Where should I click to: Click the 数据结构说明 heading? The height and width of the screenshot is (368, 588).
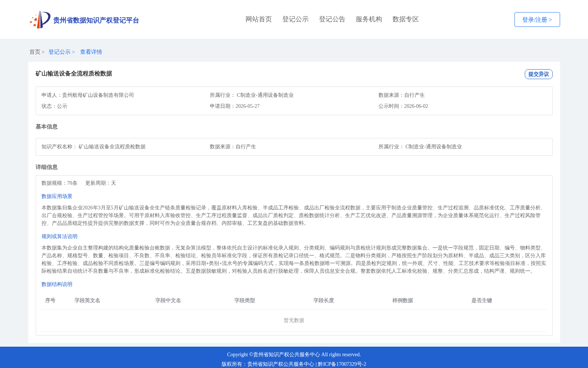point(57,284)
